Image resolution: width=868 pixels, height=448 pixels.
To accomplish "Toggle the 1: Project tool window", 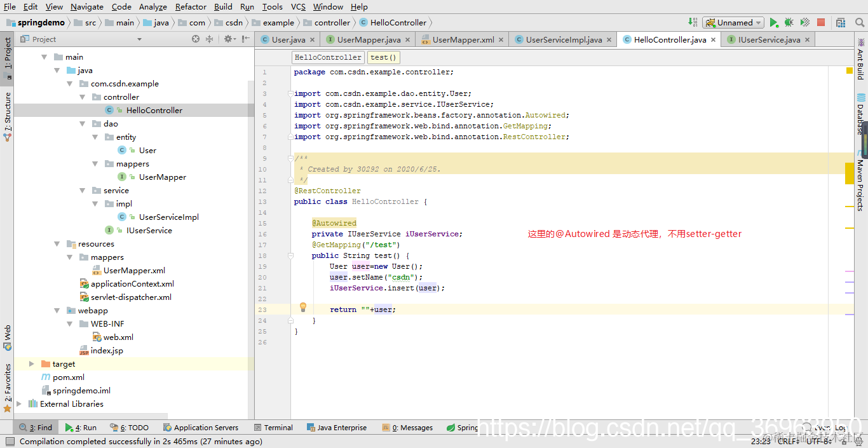I will [7, 58].
